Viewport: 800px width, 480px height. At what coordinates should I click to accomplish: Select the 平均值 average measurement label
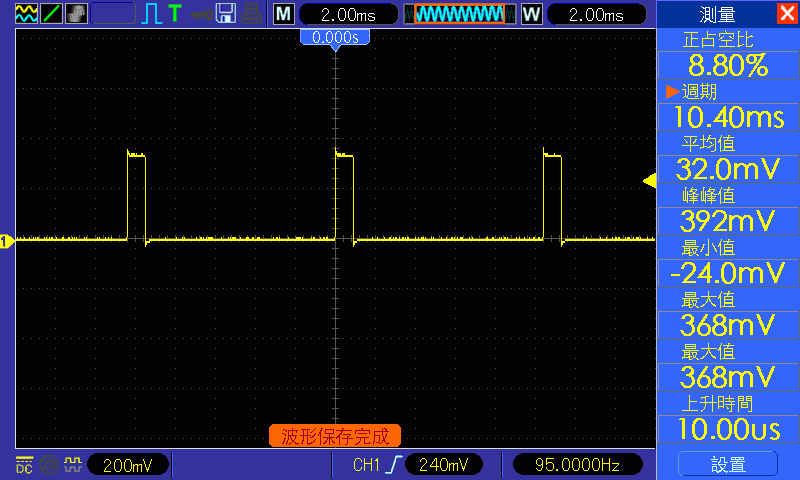(x=709, y=144)
